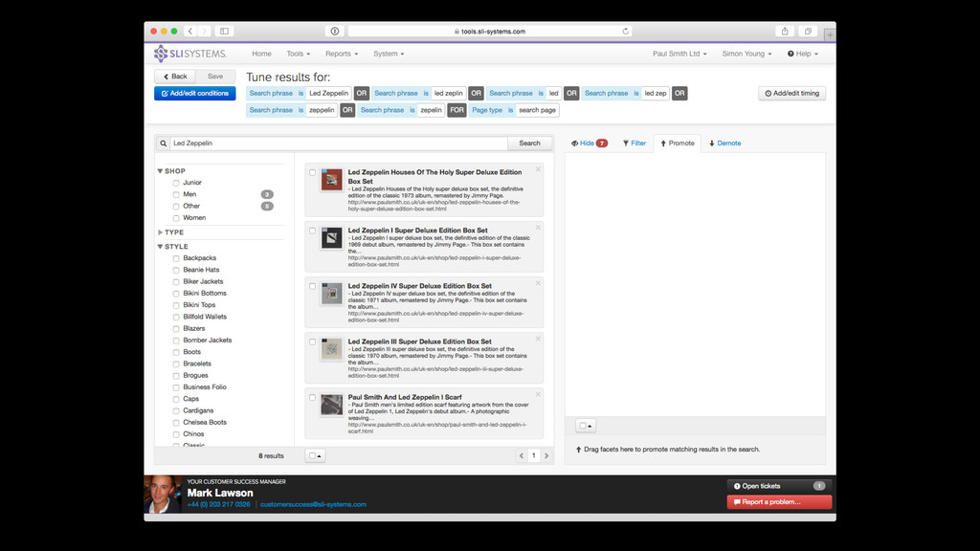Click the reload page icon
Viewport: 980px width, 551px height.
(625, 32)
